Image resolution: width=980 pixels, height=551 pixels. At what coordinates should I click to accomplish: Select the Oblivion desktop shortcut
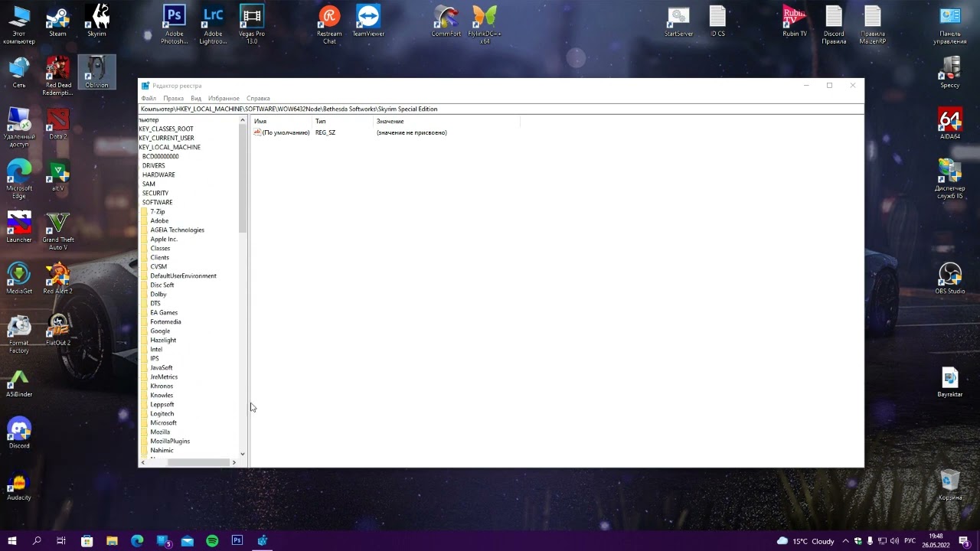(96, 73)
